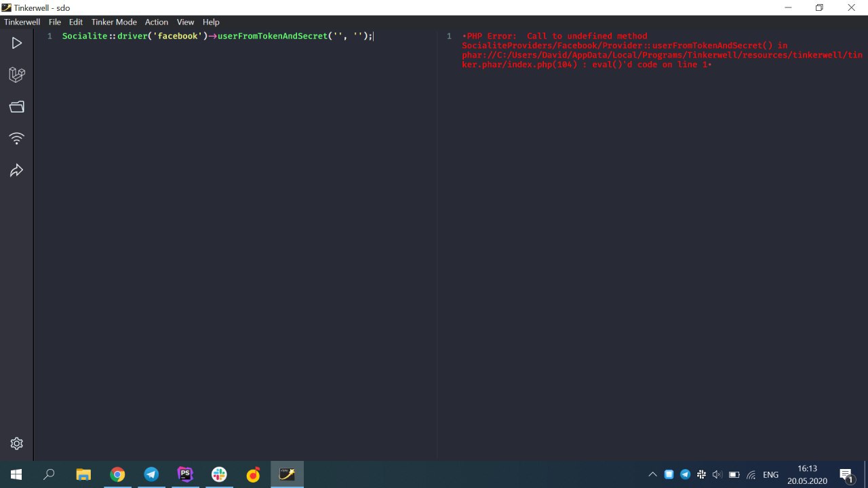Open the Action menu
This screenshot has width=868, height=488.
[x=157, y=22]
